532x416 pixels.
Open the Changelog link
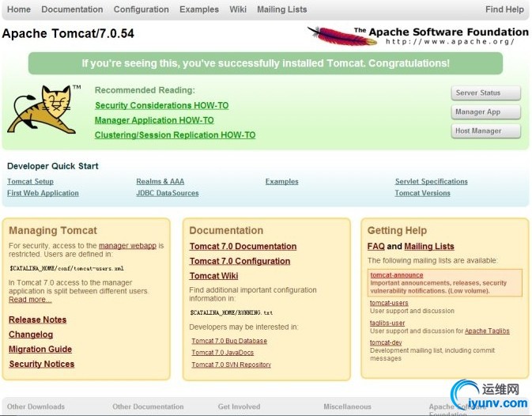point(31,335)
